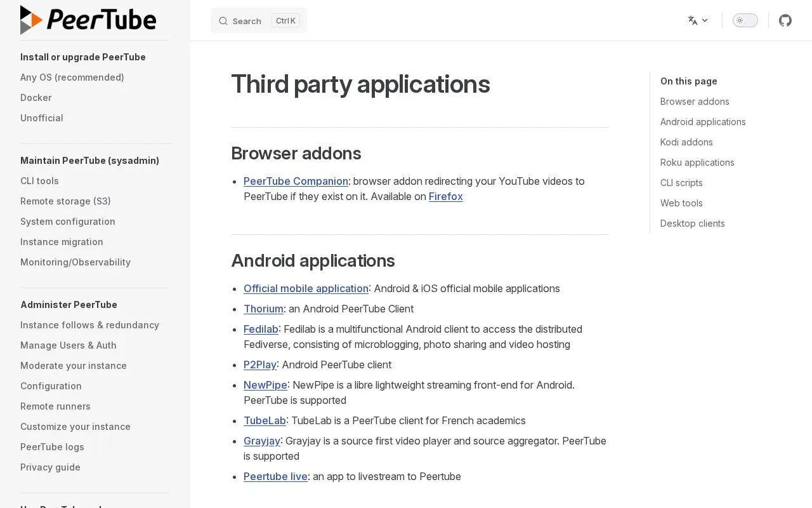The height and width of the screenshot is (508, 812).
Task: Follow the Firefox addon link
Action: (446, 196)
